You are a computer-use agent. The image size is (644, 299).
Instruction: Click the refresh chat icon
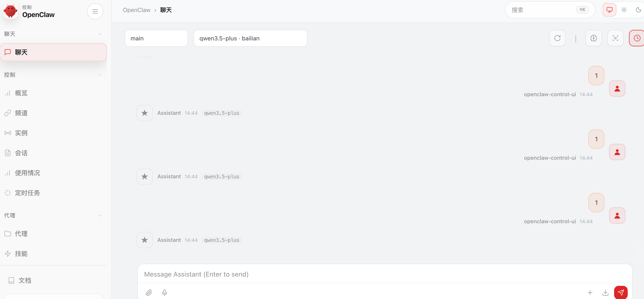point(557,38)
